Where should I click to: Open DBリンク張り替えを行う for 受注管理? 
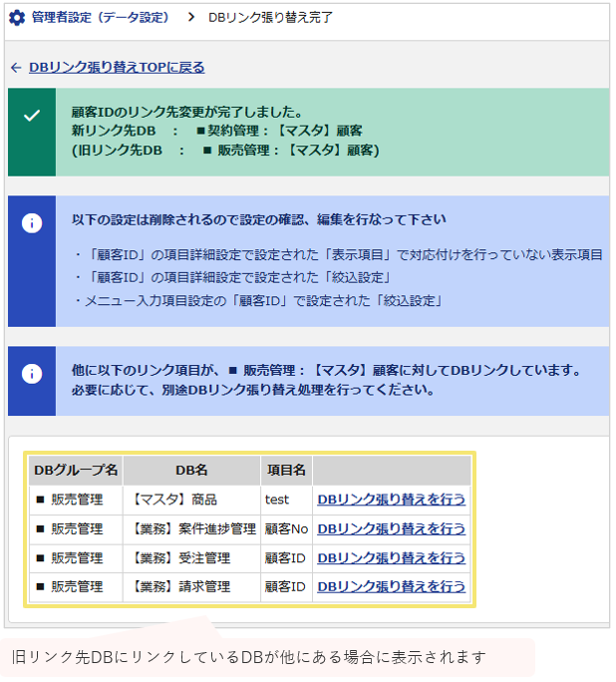(x=392, y=558)
